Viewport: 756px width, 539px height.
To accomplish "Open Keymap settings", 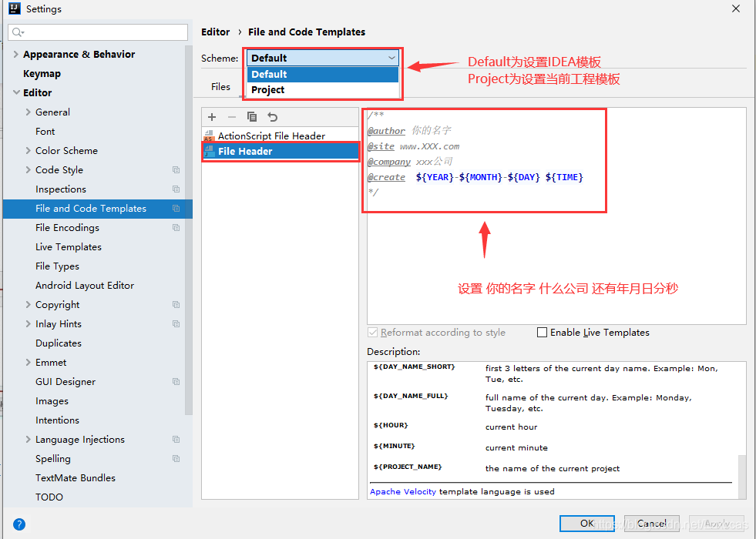I will pyautogui.click(x=42, y=73).
